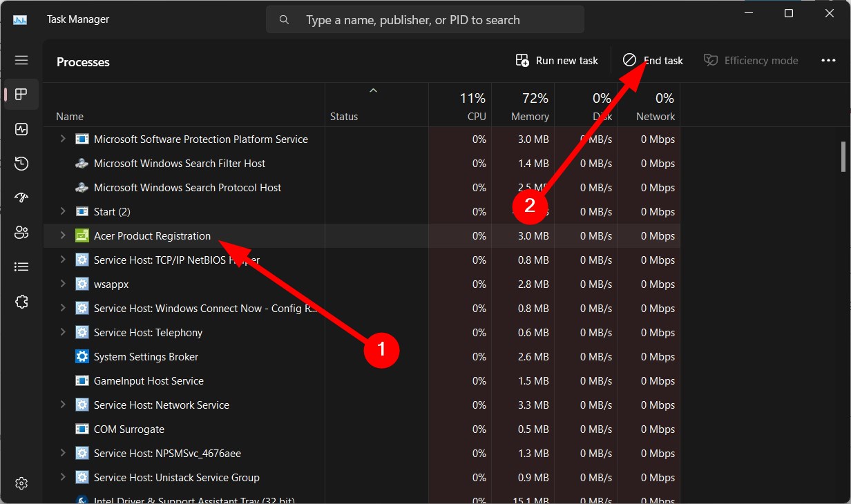The width and height of the screenshot is (851, 504).
Task: Open the Services page icon
Action: point(21,301)
